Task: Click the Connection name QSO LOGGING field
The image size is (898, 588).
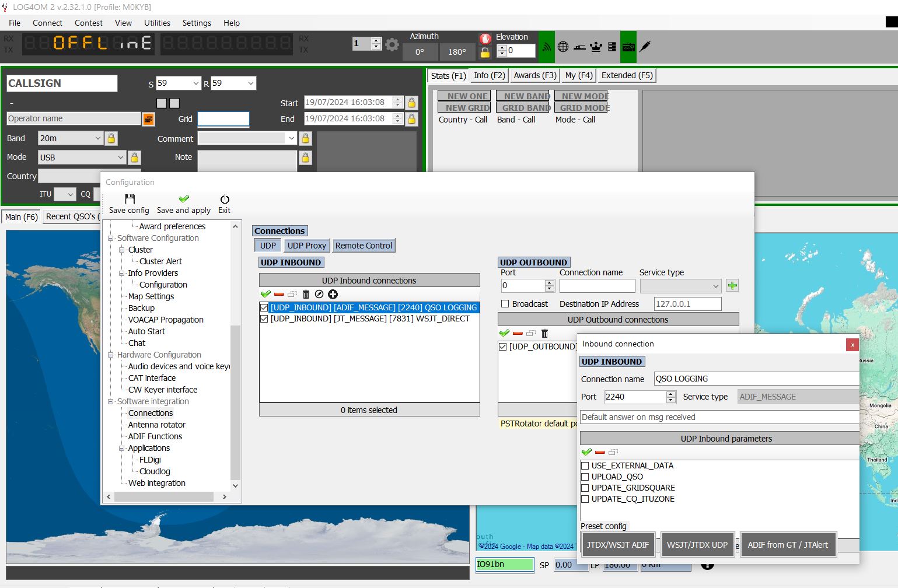Action: coord(757,379)
